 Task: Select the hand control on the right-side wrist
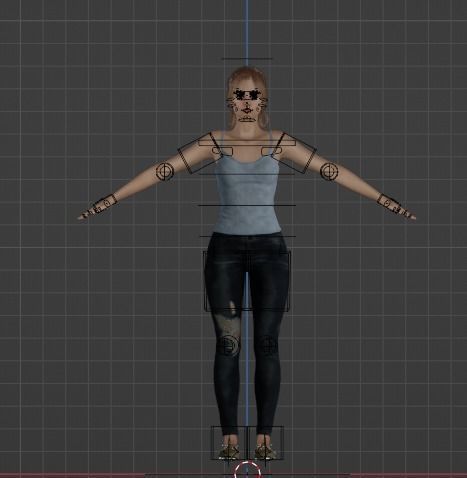(389, 203)
